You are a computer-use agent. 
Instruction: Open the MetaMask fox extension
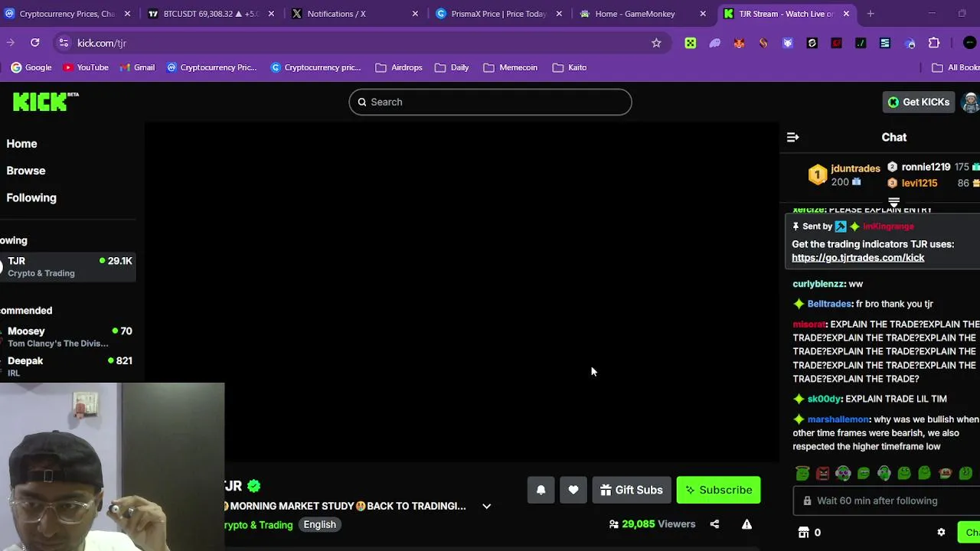[x=739, y=44]
